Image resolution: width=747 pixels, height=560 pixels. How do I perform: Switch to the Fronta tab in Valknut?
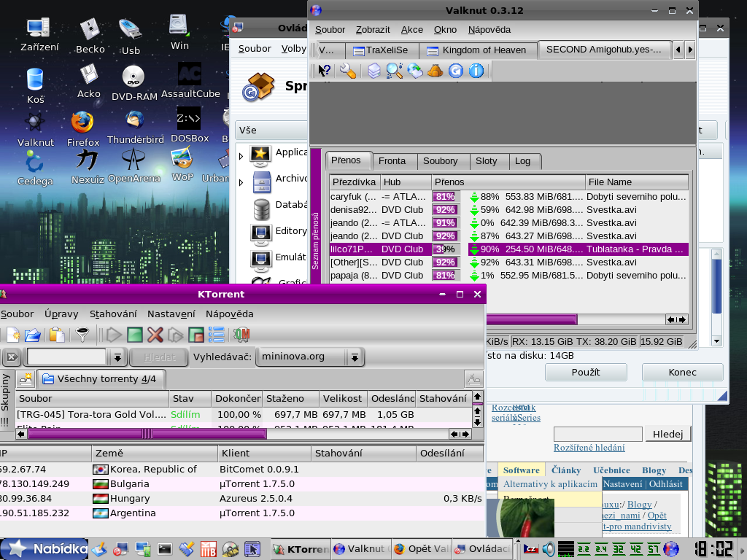[x=392, y=161]
